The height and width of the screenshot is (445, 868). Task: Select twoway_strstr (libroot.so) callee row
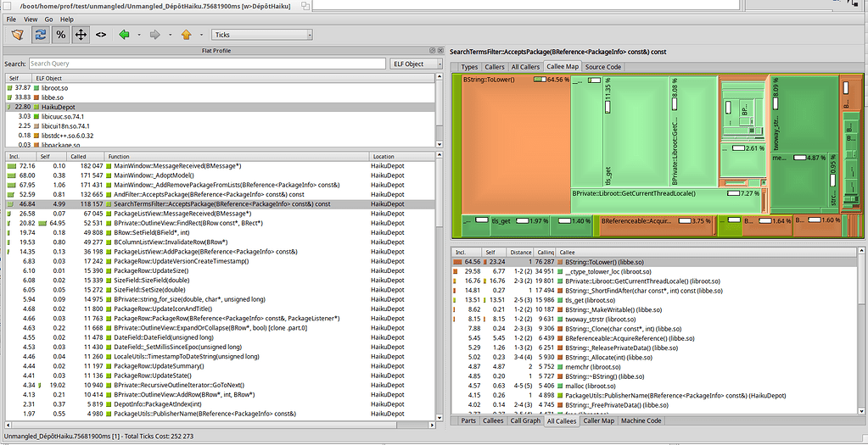pyautogui.click(x=654, y=319)
